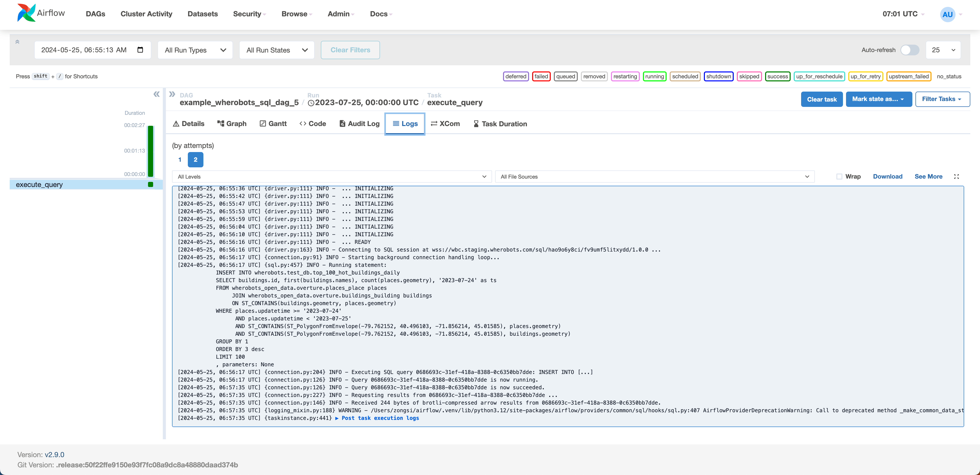Open the date picker calendar icon

pos(140,50)
